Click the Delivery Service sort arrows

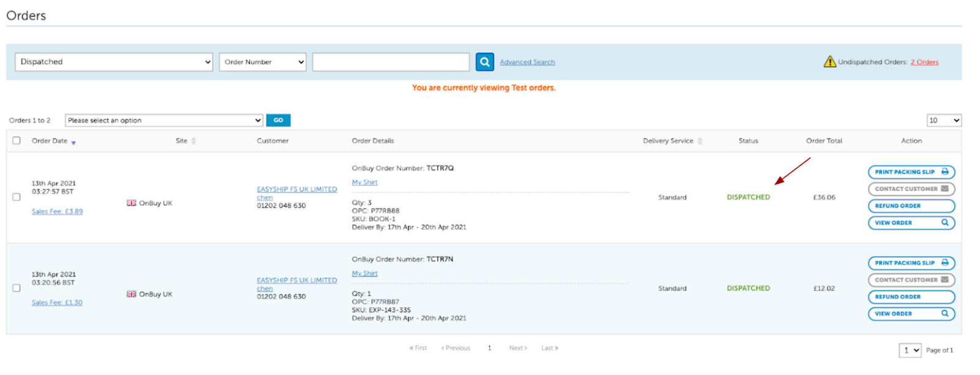pos(700,141)
